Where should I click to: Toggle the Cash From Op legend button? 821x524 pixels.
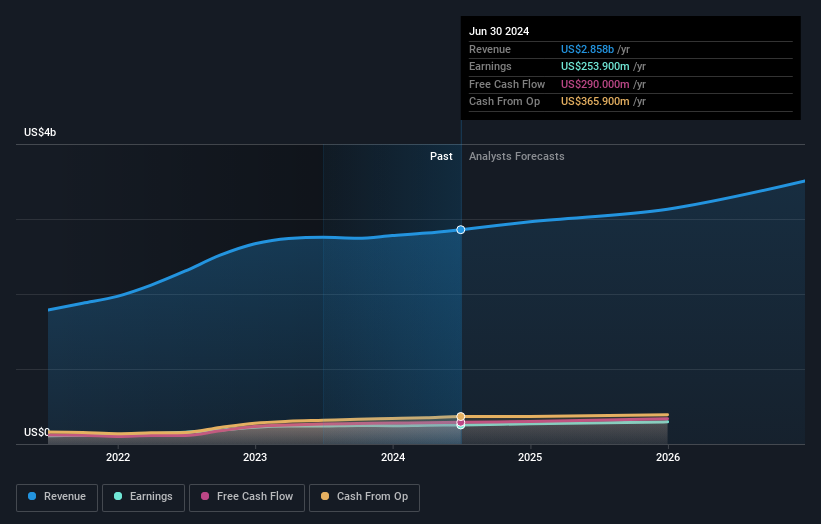pyautogui.click(x=364, y=497)
